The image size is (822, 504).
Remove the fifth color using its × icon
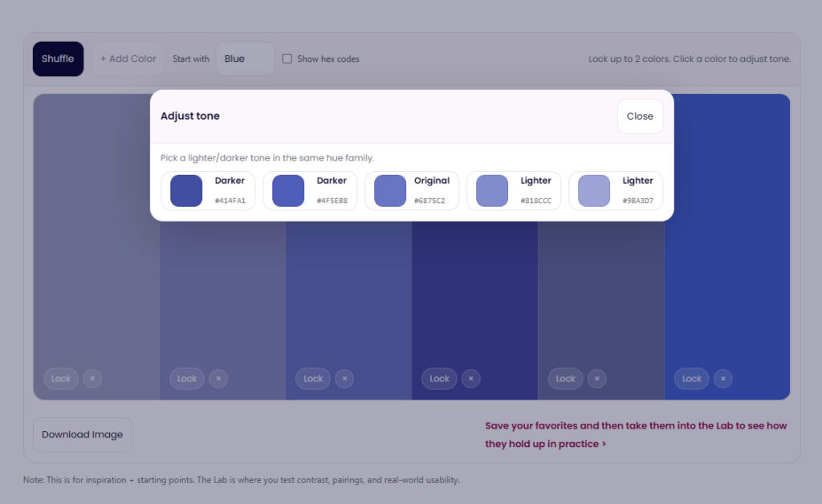pos(596,378)
